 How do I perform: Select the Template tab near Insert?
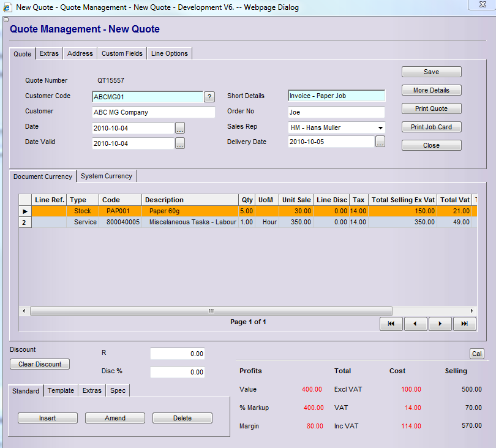tap(61, 391)
